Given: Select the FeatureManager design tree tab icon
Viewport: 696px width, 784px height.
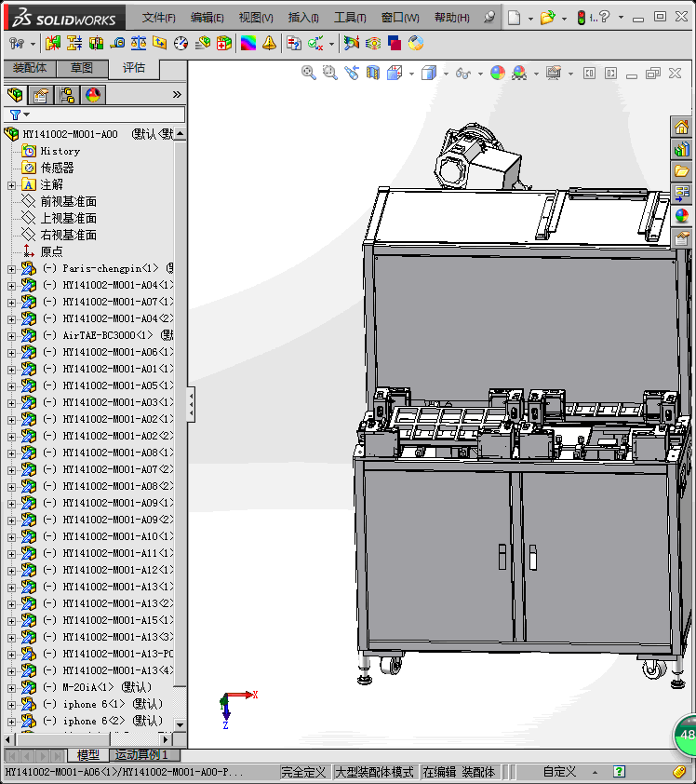Looking at the screenshot, I should (x=15, y=95).
